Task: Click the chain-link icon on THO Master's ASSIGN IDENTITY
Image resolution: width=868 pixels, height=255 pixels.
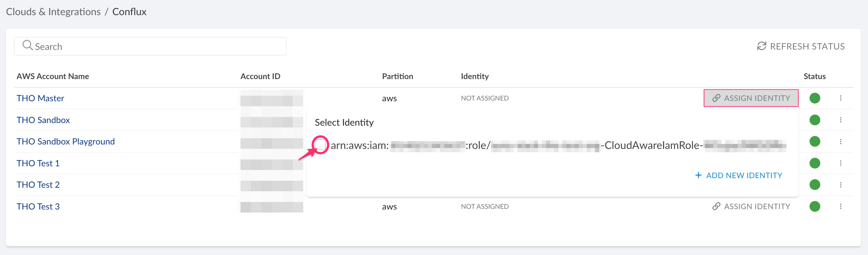Action: click(x=716, y=98)
